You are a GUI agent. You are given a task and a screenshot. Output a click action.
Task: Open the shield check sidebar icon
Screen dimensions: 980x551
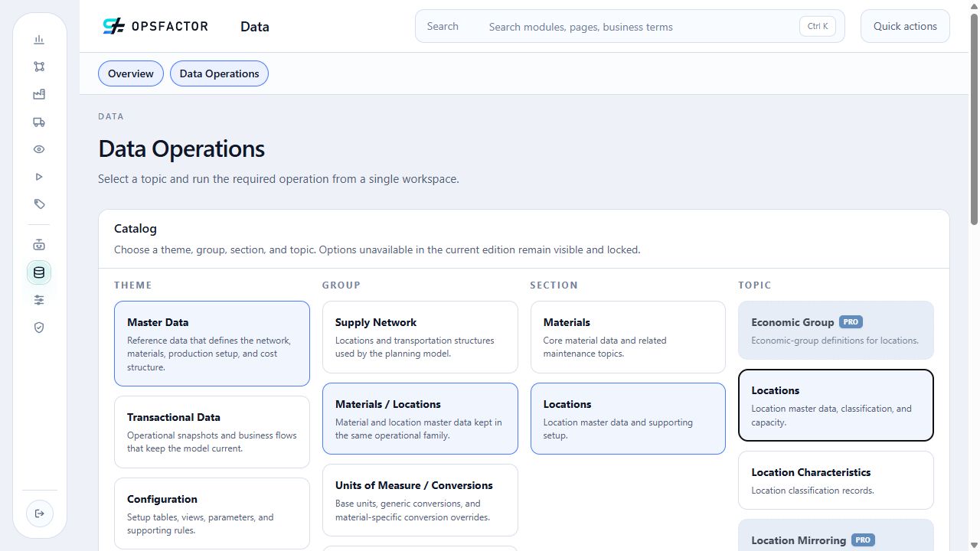pos(39,328)
